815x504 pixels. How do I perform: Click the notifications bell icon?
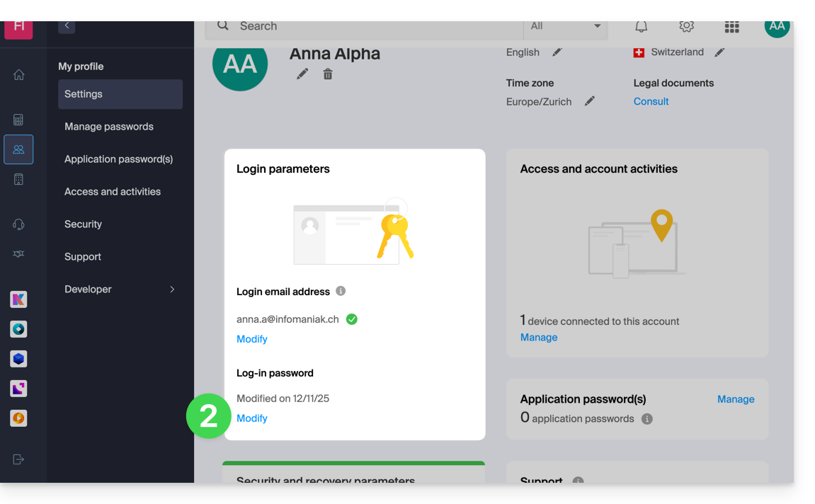[641, 26]
